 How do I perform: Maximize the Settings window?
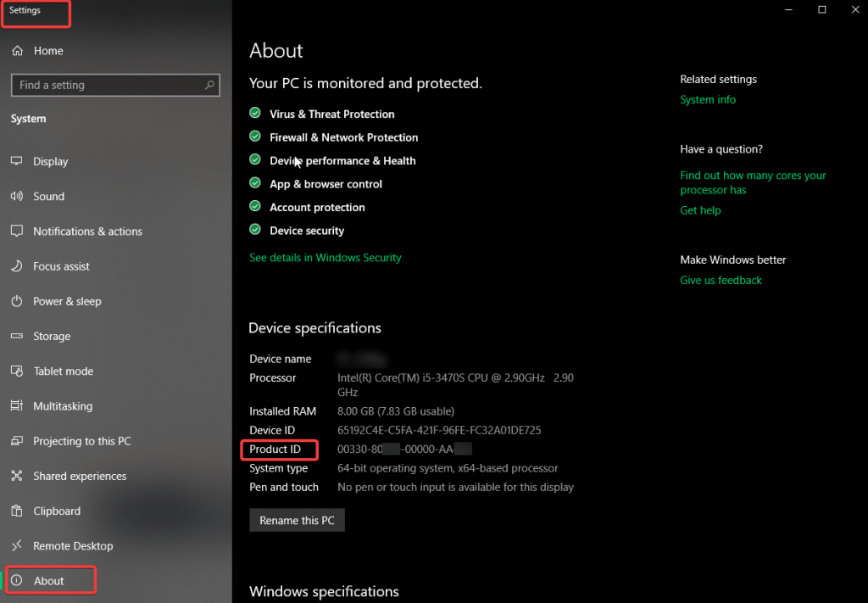822,9
